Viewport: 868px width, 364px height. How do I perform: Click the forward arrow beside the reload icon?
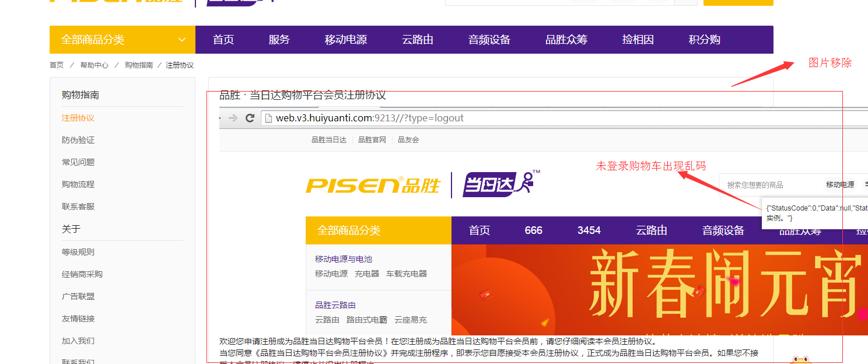(x=233, y=118)
